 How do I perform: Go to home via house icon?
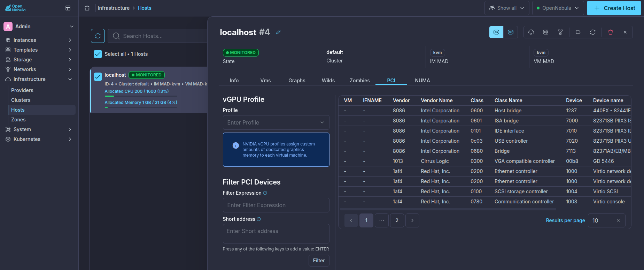tap(87, 8)
